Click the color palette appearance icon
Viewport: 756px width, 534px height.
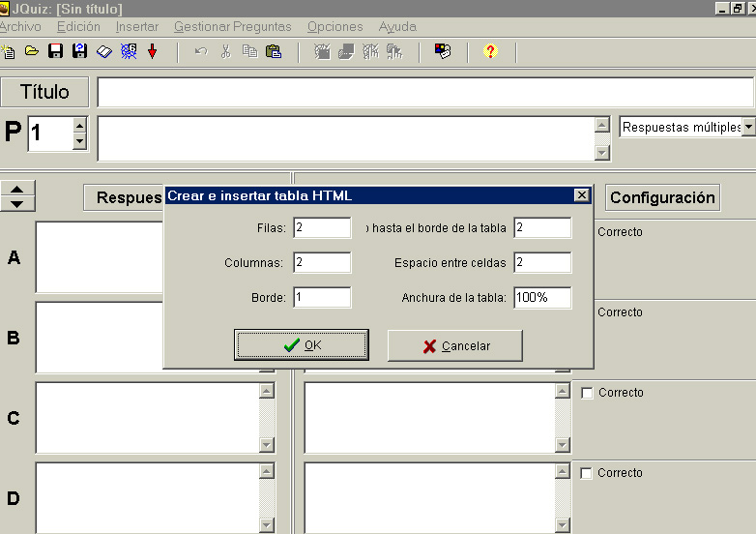[x=443, y=51]
